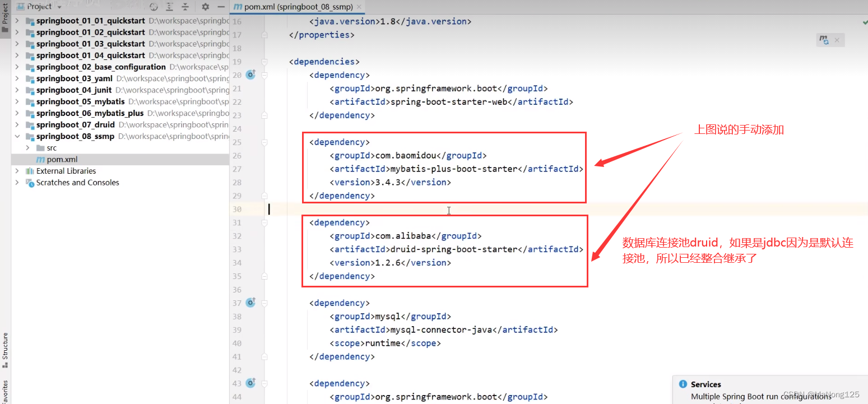
Task: Place cursor on empty line 30
Action: pos(566,209)
